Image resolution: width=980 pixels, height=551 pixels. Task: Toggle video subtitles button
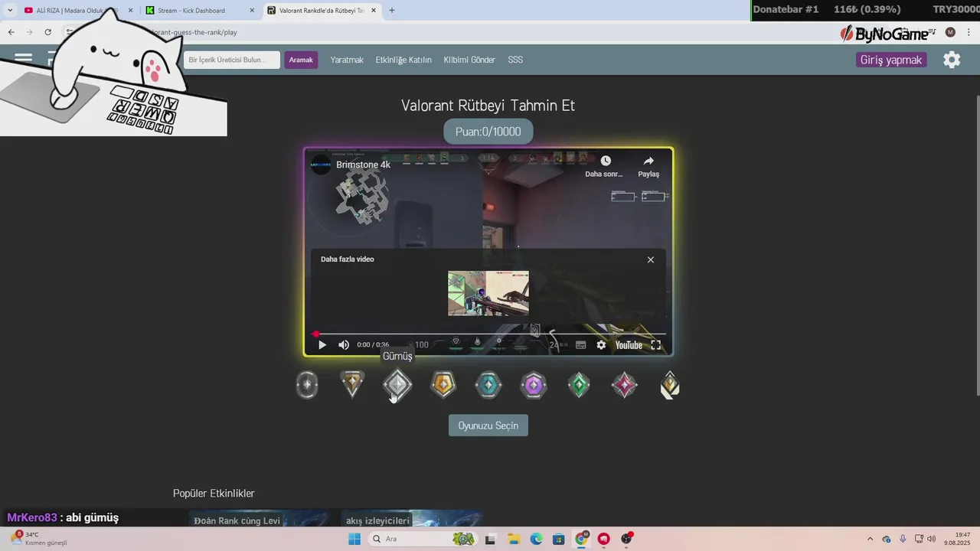coord(580,345)
